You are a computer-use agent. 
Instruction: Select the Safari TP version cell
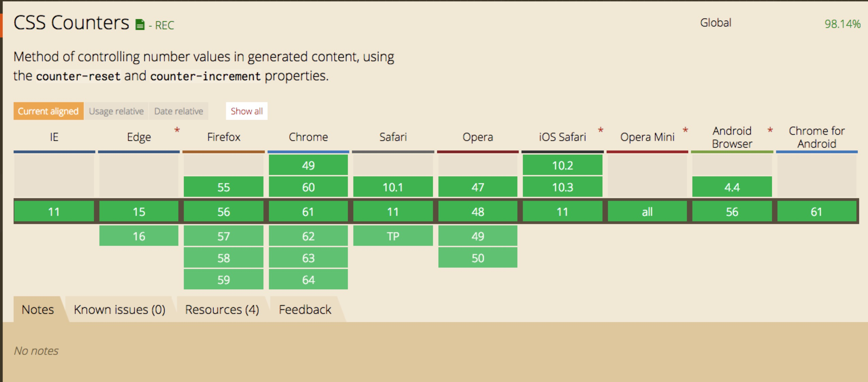[x=393, y=236]
